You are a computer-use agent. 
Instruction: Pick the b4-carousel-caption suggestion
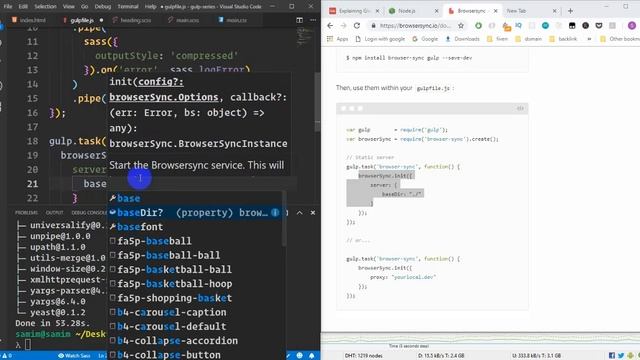click(x=195, y=312)
